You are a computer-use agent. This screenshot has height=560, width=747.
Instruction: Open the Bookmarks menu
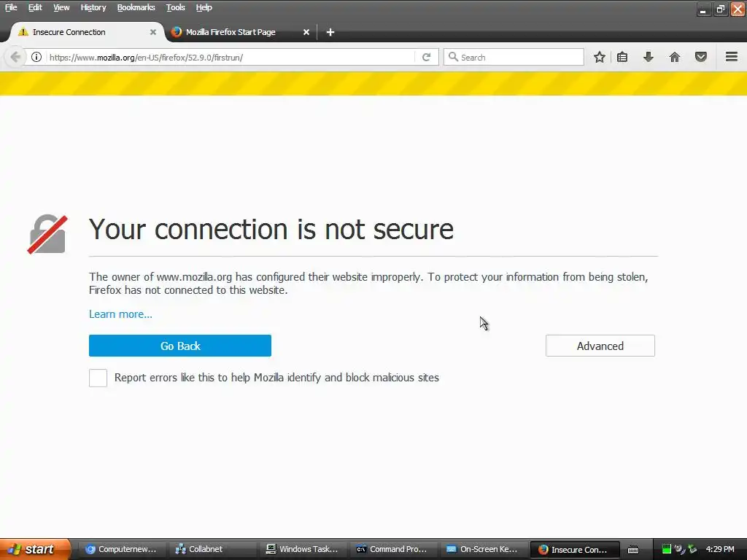click(136, 7)
